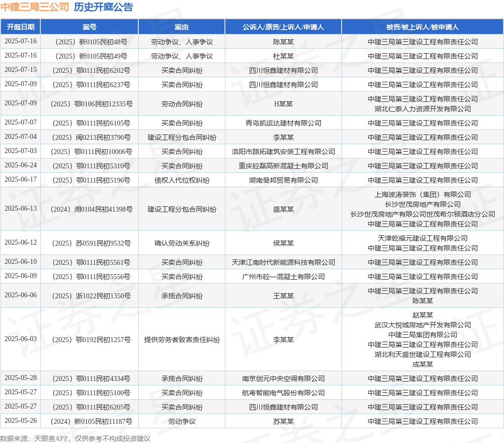Click plaintiff 航粤智能电气股份有限公司
The height and width of the screenshot is (443, 504).
tap(283, 392)
